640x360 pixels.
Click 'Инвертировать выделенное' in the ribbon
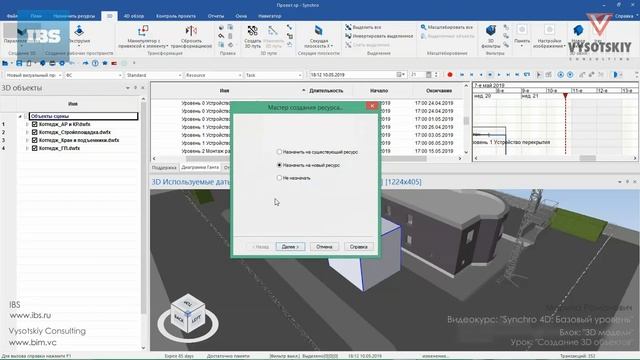[x=379, y=36]
